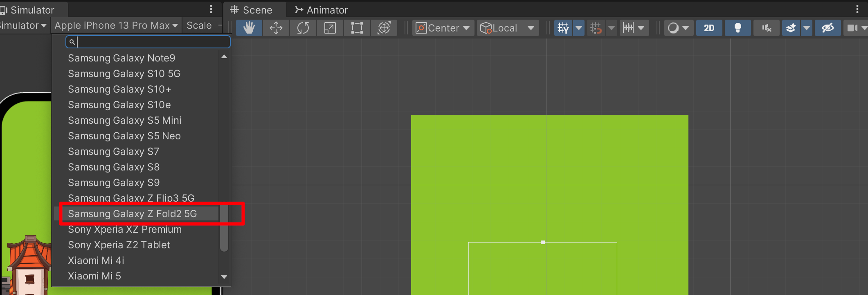Screen dimensions: 868x295
Task: Expand grid visibility options arrow
Action: click(x=579, y=28)
